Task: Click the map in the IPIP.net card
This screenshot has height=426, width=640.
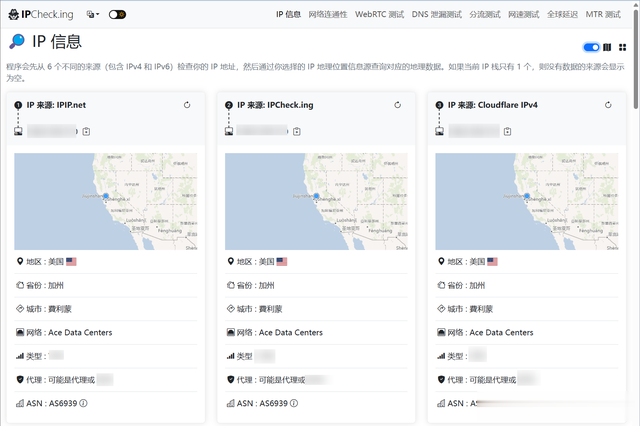Action: tap(106, 202)
